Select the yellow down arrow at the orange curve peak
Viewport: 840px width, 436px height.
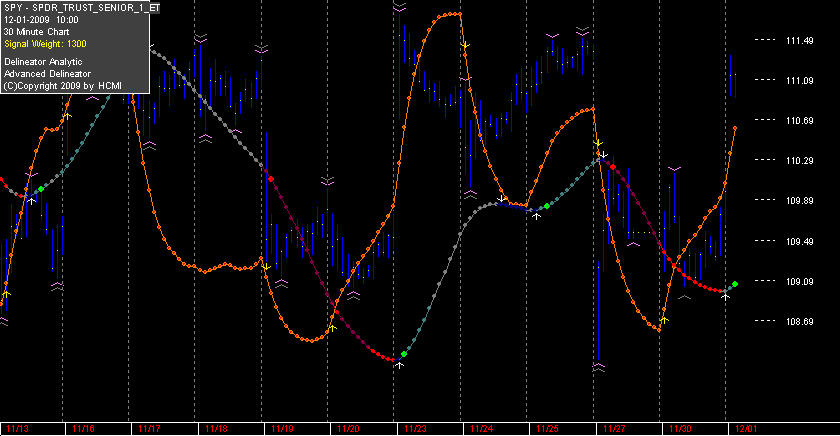point(466,45)
